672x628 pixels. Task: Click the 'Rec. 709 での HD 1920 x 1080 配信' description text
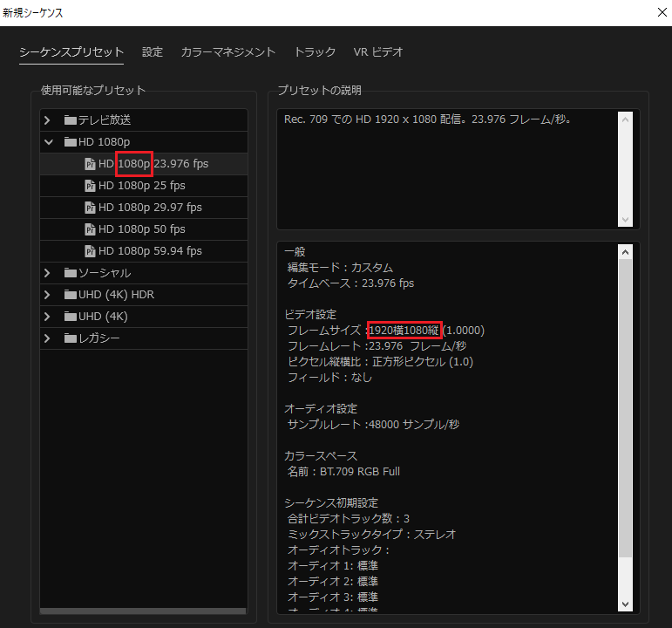(x=376, y=119)
